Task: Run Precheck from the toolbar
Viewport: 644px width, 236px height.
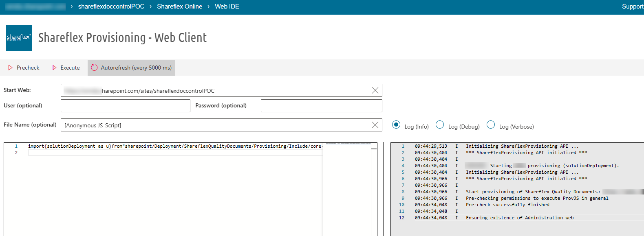Action: coord(24,68)
